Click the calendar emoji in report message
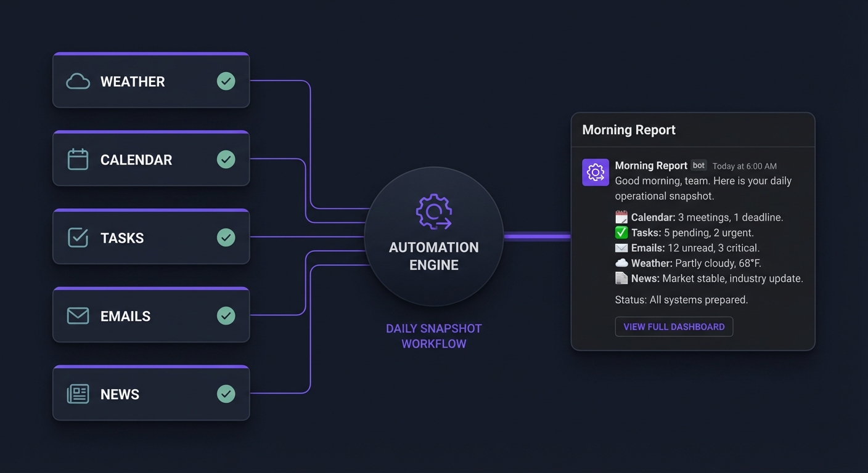868x473 pixels. pos(621,217)
